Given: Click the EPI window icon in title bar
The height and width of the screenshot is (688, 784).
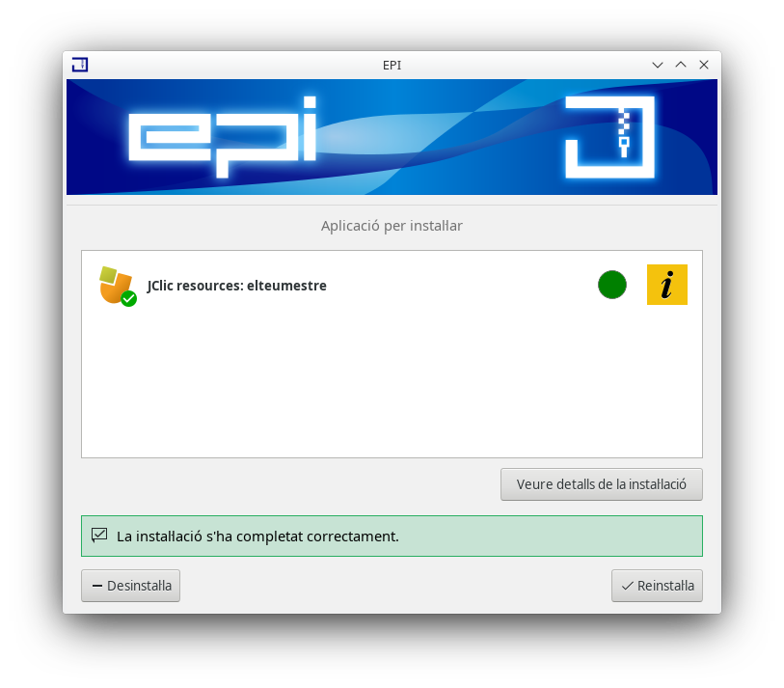Looking at the screenshot, I should tap(80, 65).
